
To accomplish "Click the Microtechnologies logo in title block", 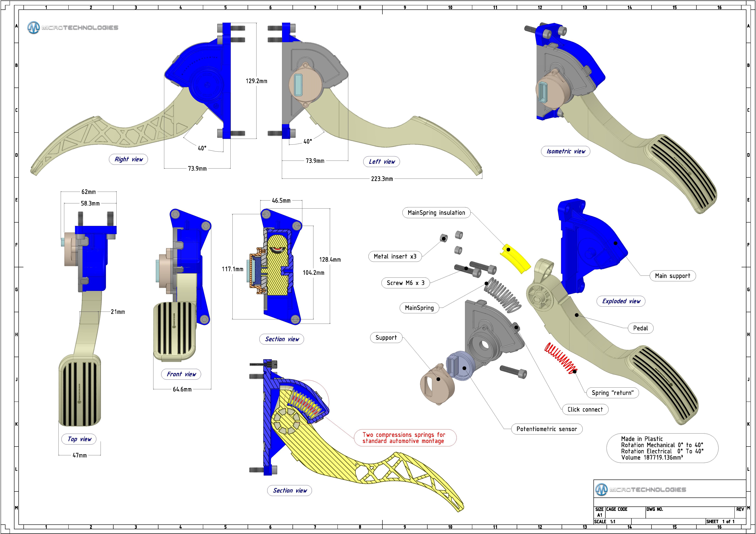I will [x=640, y=490].
